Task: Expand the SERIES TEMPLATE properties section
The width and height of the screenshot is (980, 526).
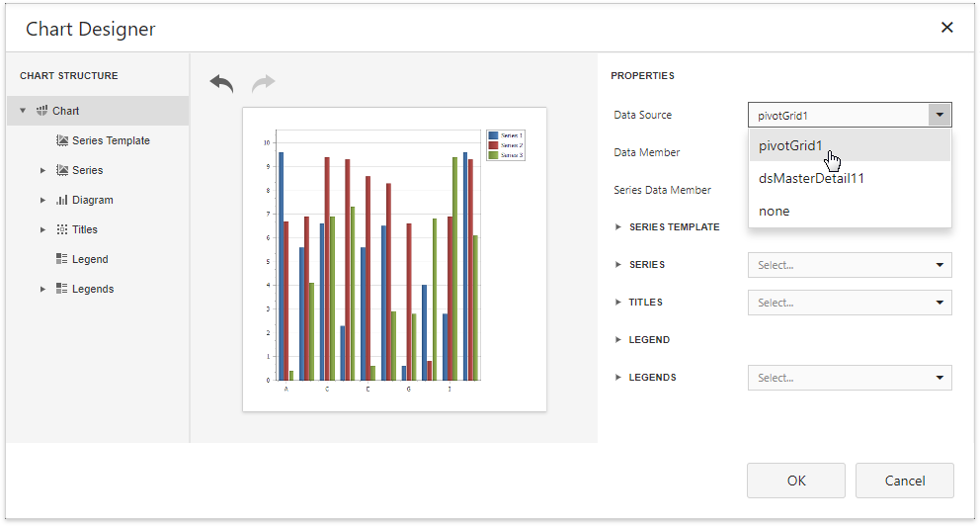Action: [x=618, y=227]
